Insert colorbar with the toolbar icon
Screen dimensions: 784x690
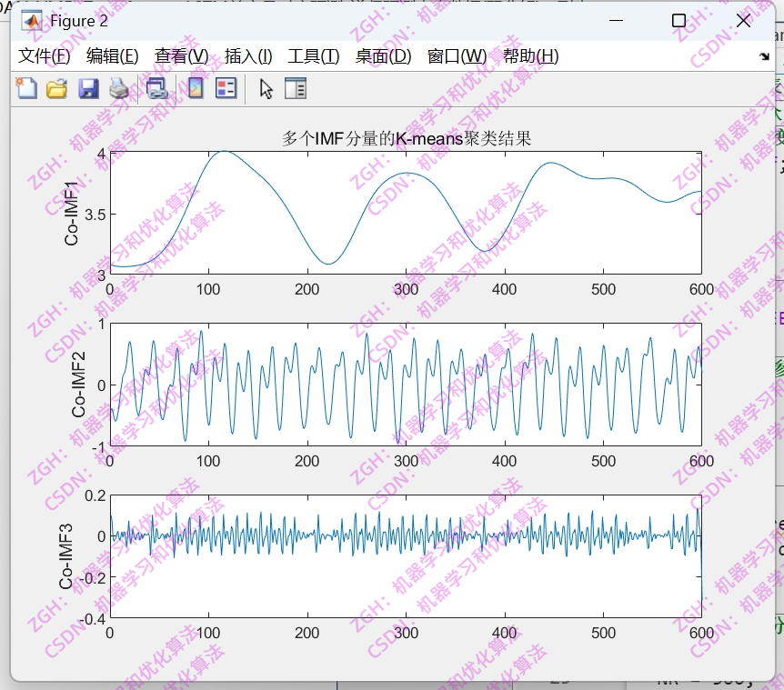tap(196, 88)
